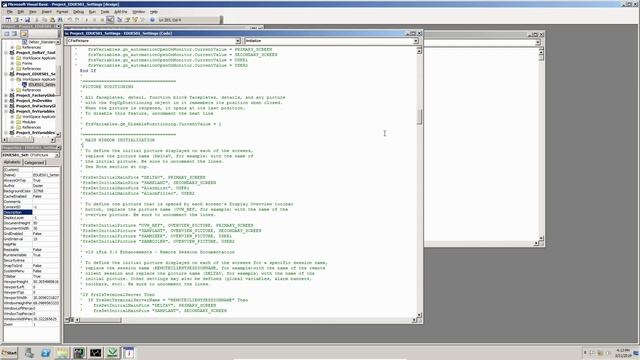Click the Redo toolbar icon
The height and width of the screenshot is (360, 640).
[x=77, y=20]
